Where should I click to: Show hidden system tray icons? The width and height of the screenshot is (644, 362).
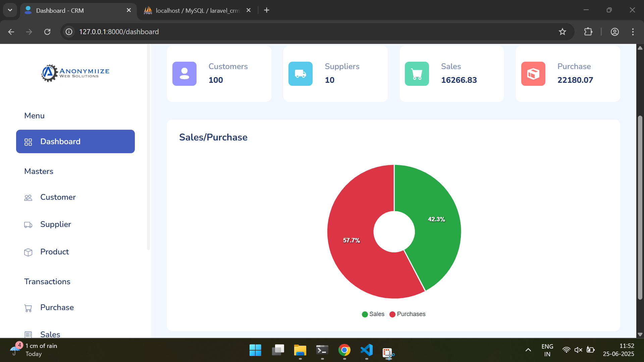click(x=528, y=350)
